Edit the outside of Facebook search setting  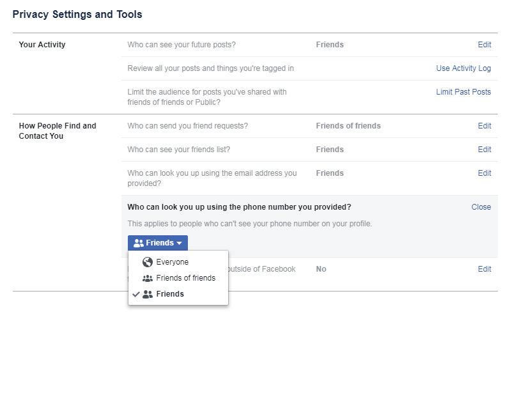coord(484,269)
